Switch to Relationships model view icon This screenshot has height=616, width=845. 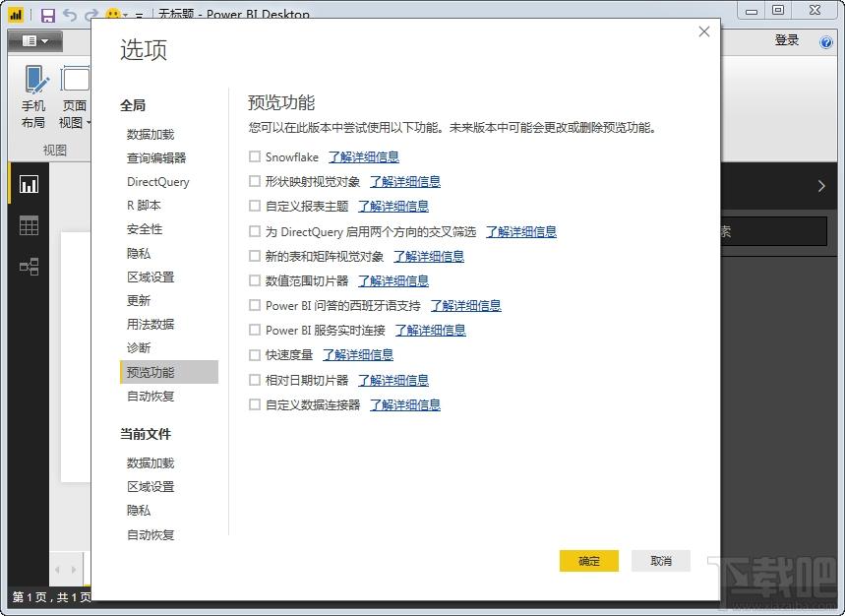point(29,267)
